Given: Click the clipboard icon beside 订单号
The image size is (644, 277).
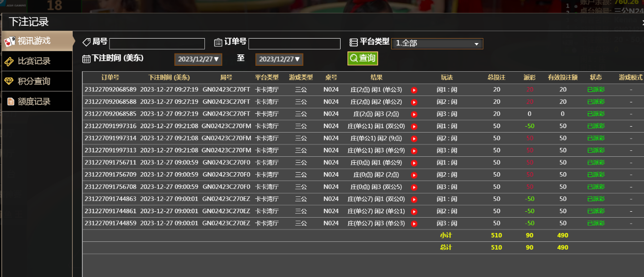Looking at the screenshot, I should tap(218, 43).
